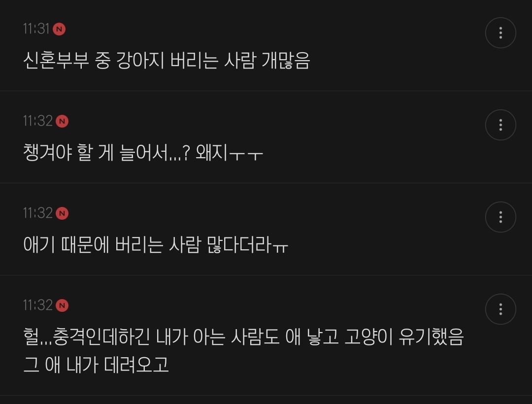This screenshot has height=404, width=532.
Task: Select the comment '신혼부부 중 강아지 버리는 사람 개많음'
Action: 166,61
